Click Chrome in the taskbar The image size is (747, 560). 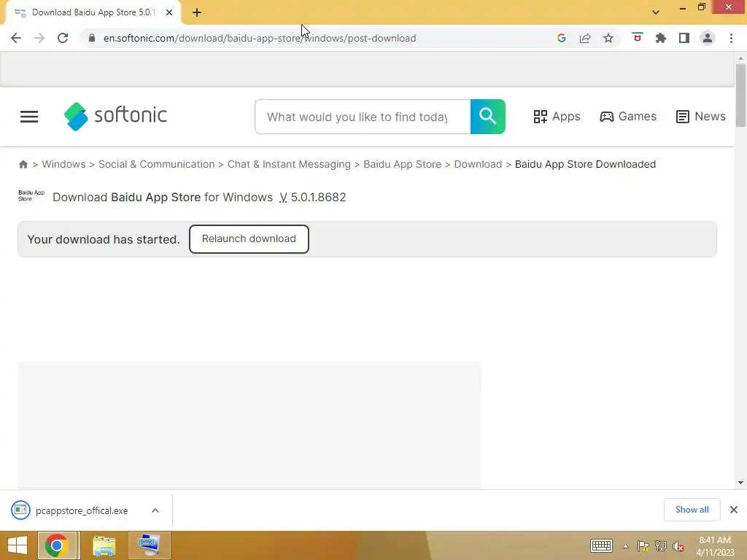coord(57,545)
